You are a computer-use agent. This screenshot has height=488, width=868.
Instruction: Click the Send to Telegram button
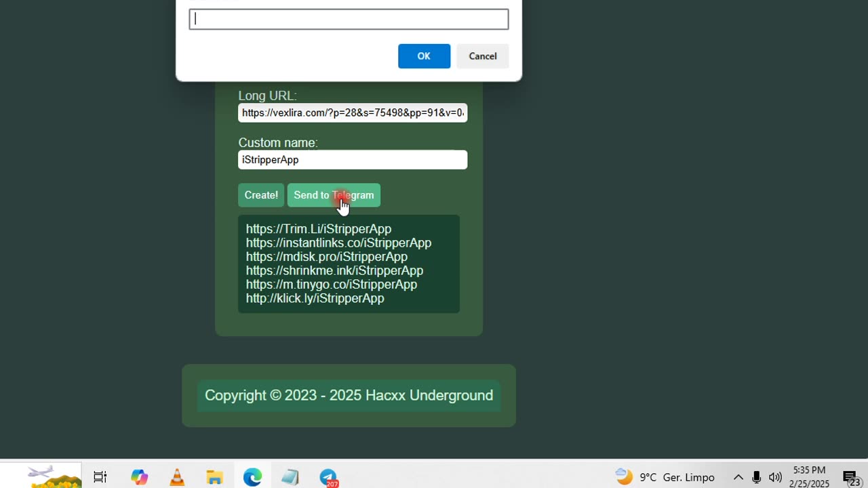point(334,195)
